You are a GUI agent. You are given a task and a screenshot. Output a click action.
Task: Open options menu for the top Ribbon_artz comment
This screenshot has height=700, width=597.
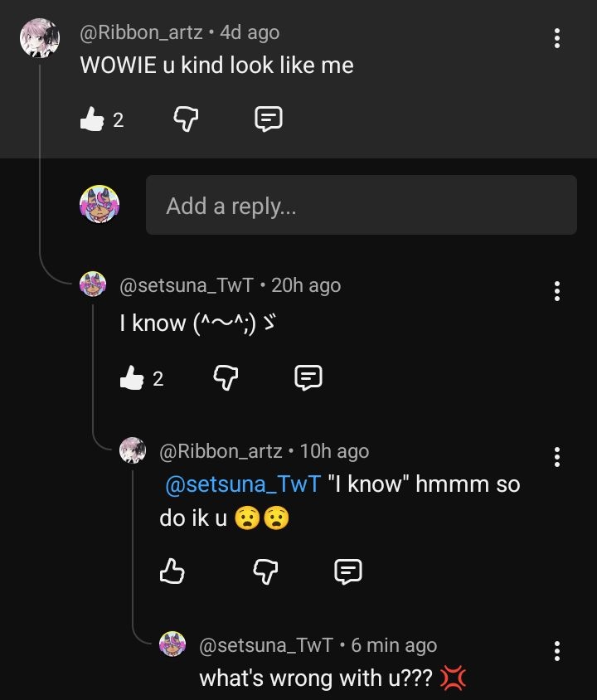(x=557, y=37)
